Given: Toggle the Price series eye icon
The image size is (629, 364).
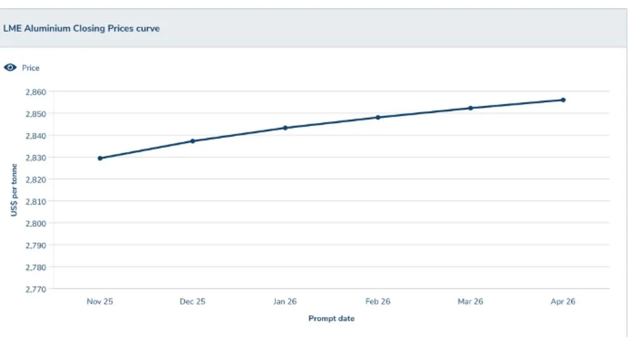Looking at the screenshot, I should [10, 68].
